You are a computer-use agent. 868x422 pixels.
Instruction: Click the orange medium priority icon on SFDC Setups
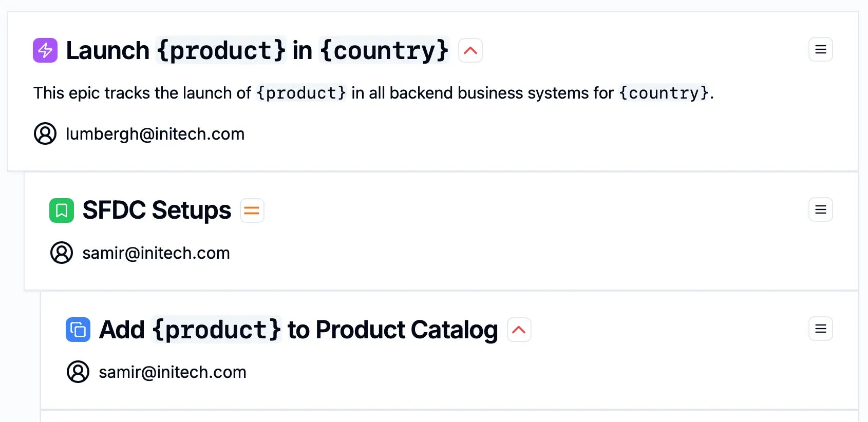pos(252,210)
